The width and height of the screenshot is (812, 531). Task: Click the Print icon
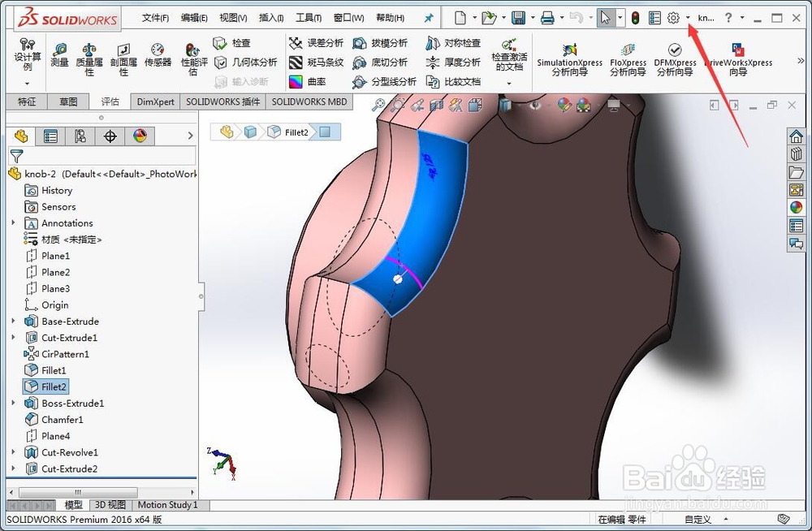coord(547,18)
